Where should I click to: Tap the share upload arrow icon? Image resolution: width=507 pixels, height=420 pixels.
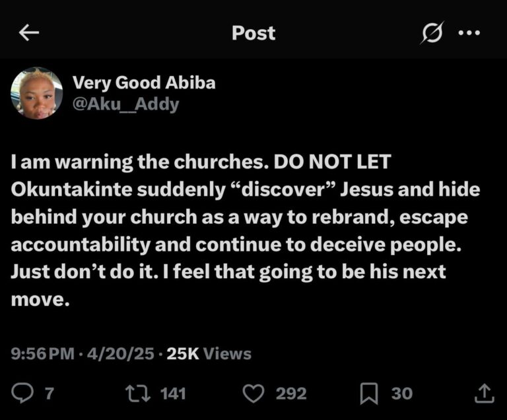484,394
